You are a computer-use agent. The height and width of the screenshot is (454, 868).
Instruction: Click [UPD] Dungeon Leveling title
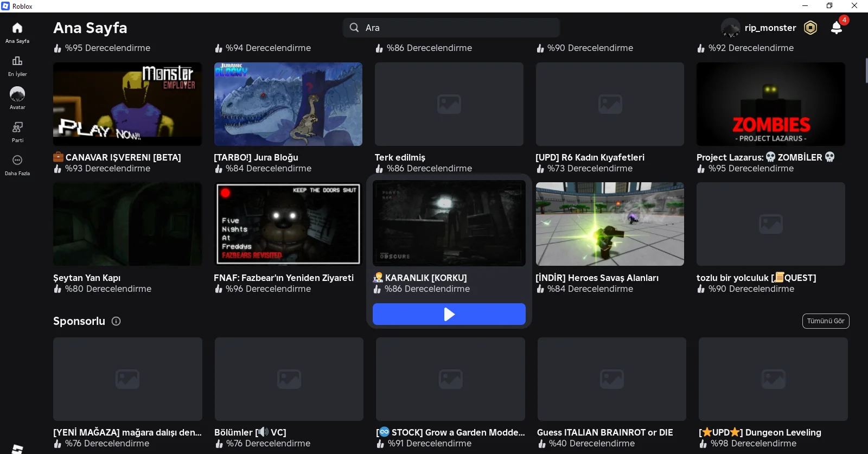pos(760,432)
